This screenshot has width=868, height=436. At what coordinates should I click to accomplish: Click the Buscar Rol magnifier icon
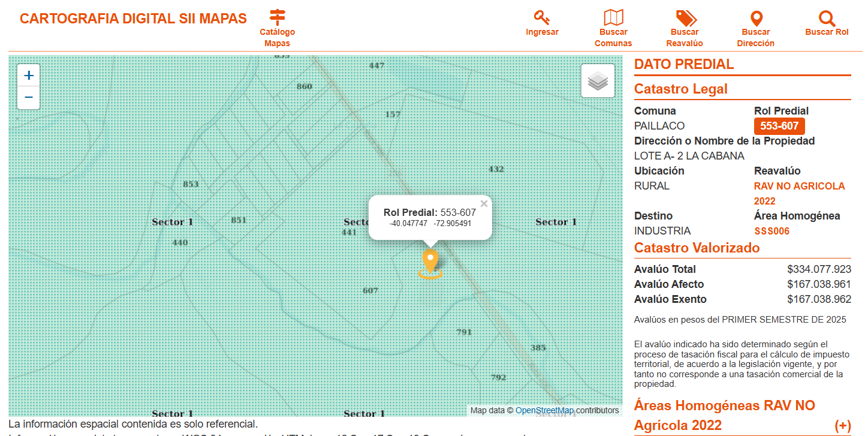coord(827,18)
